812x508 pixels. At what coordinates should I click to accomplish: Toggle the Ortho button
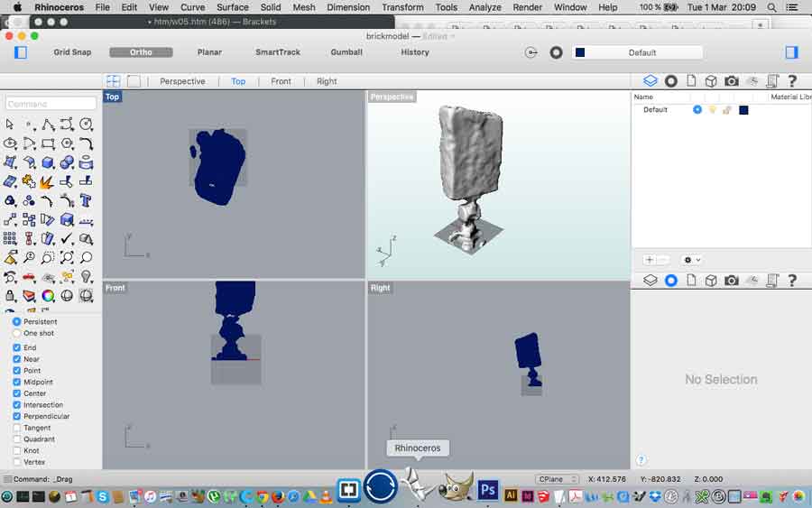point(141,52)
